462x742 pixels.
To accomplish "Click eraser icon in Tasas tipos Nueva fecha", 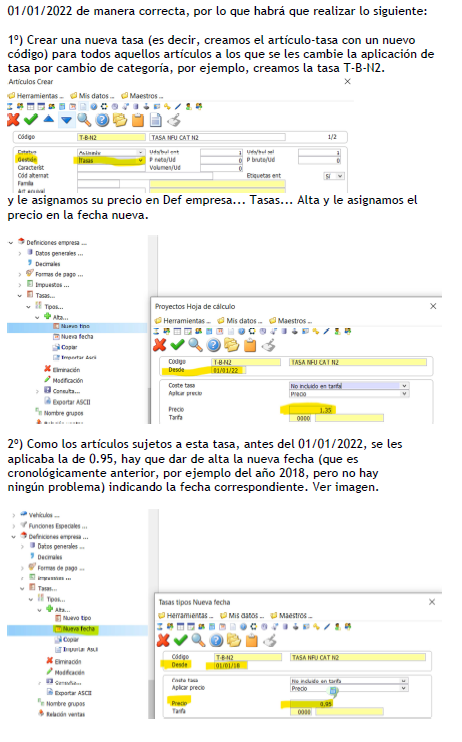I will point(270,641).
